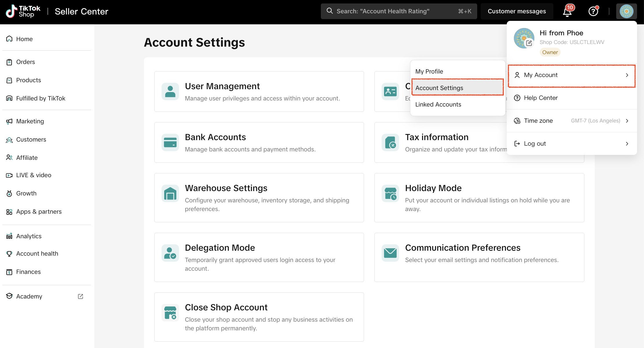This screenshot has width=644, height=348.
Task: Click the notification bell icon
Action: [x=567, y=12]
